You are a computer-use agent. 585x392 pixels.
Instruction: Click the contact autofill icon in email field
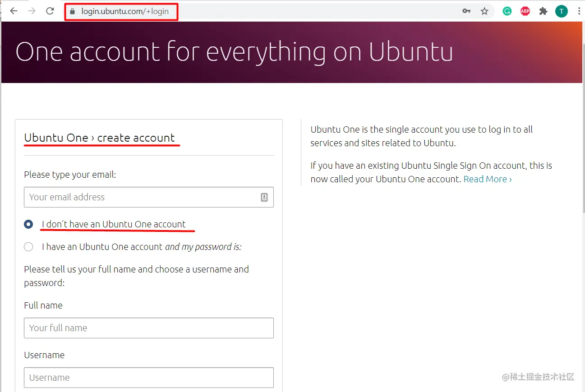pos(264,197)
